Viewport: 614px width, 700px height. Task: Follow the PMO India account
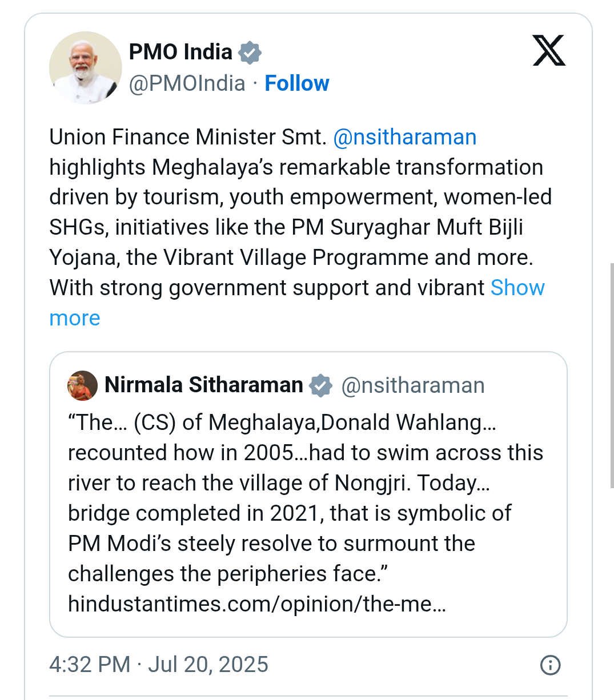coord(297,83)
